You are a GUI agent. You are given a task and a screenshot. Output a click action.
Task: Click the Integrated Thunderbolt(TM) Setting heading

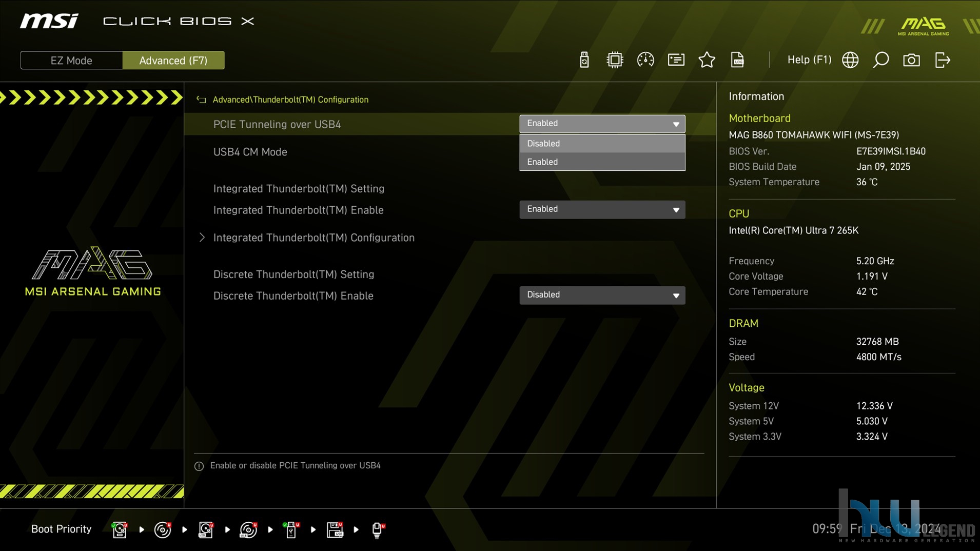click(299, 189)
